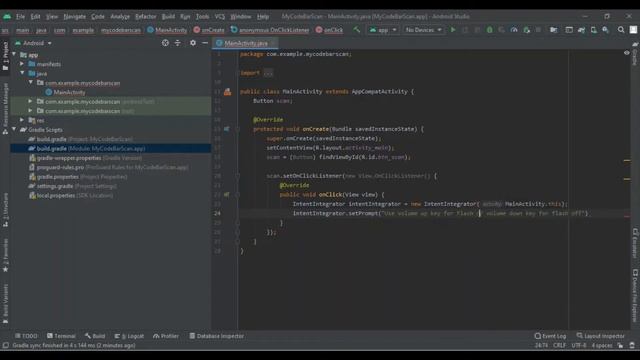Open the Logcat tool window

(129, 336)
